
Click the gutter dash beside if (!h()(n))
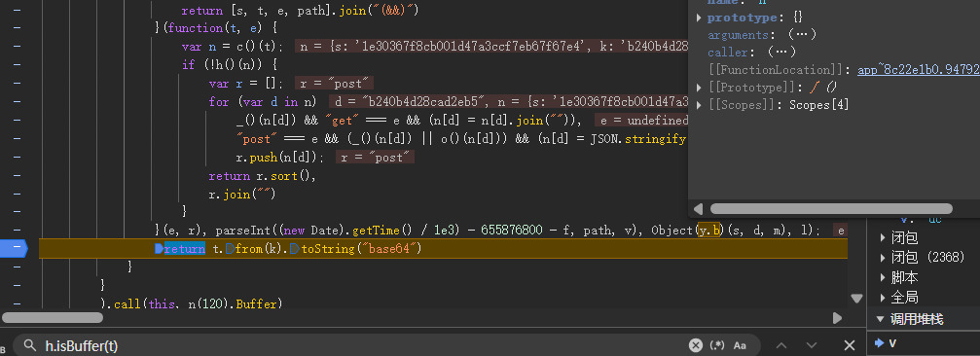[x=16, y=65]
